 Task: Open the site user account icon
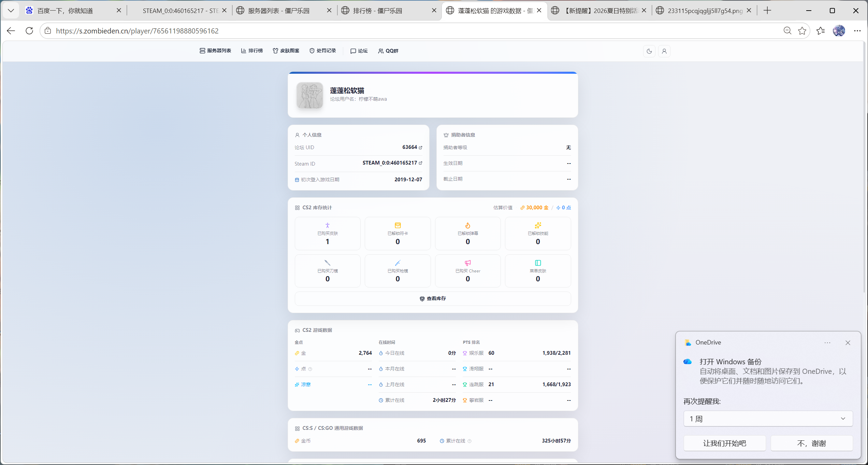point(664,51)
